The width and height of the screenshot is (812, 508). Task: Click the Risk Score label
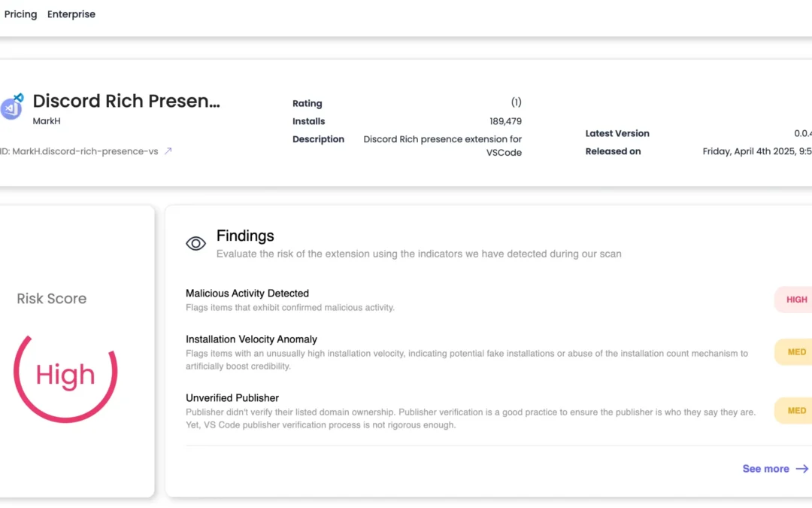point(51,299)
